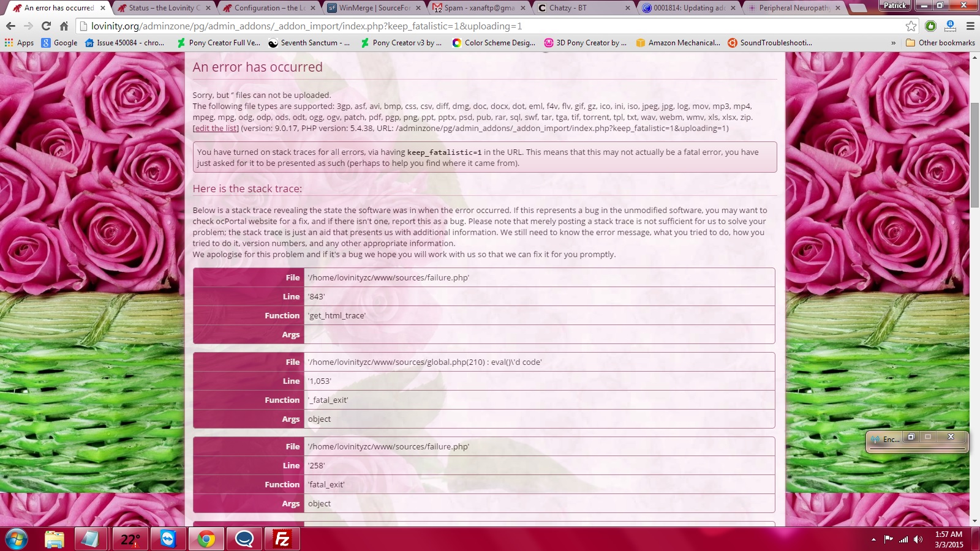
Task: Click the browser back arrow
Action: (10, 26)
